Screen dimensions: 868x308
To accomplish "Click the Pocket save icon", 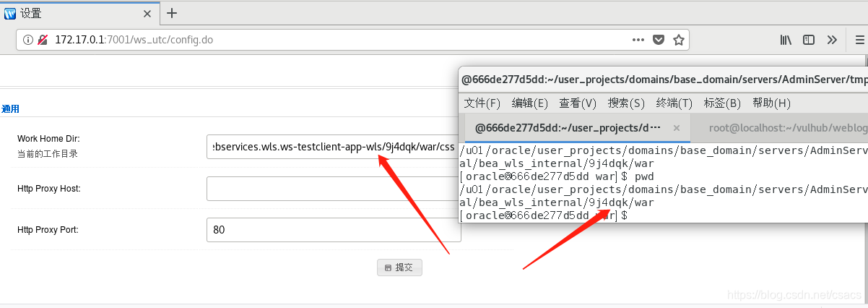I will click(x=659, y=40).
